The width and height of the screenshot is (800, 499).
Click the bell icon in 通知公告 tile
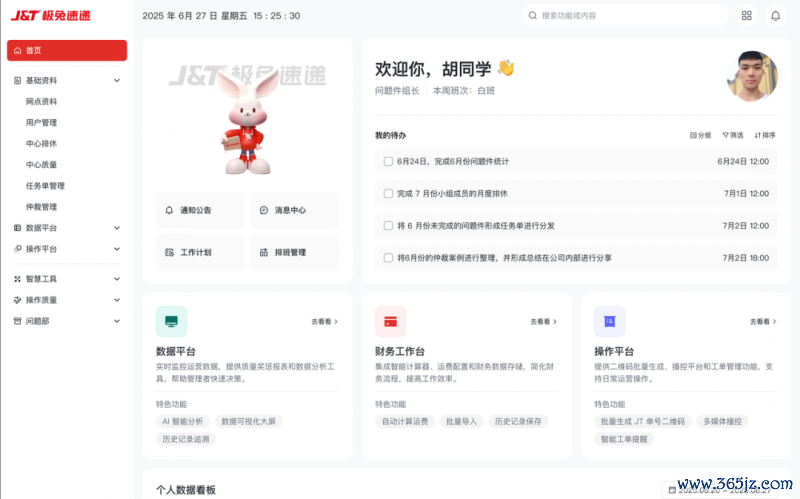point(169,210)
